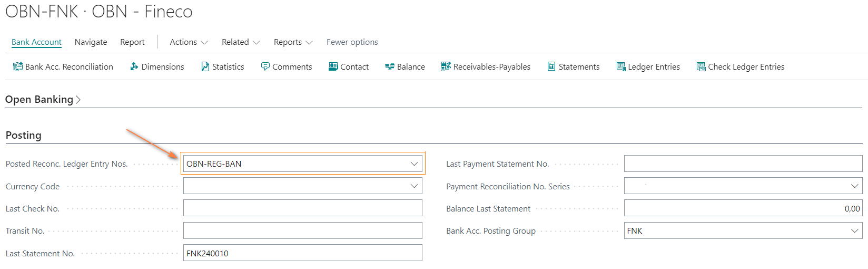The width and height of the screenshot is (868, 269).
Task: Open Bank Acc. Posting Group dropdown arrow
Action: [x=854, y=231]
